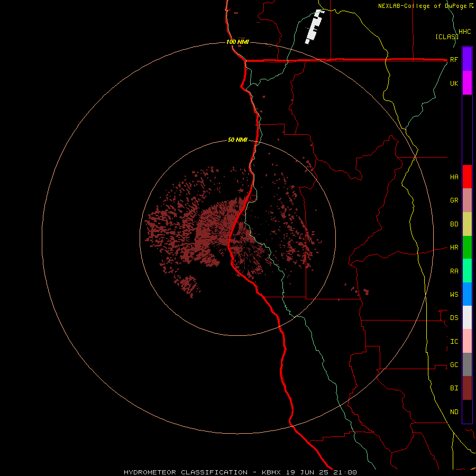Image resolution: width=476 pixels, height=476 pixels.
Task: Click the HHC product label
Action: tap(465, 32)
